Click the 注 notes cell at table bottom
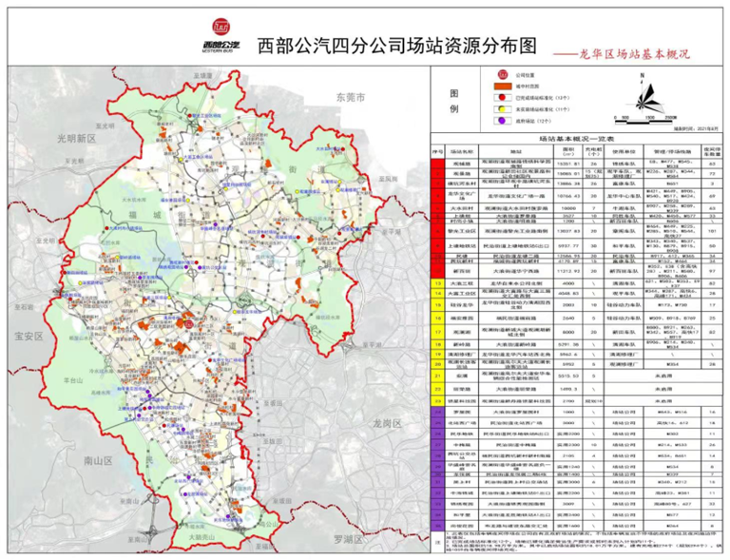Image resolution: width=730 pixels, height=560 pixels. point(437,542)
